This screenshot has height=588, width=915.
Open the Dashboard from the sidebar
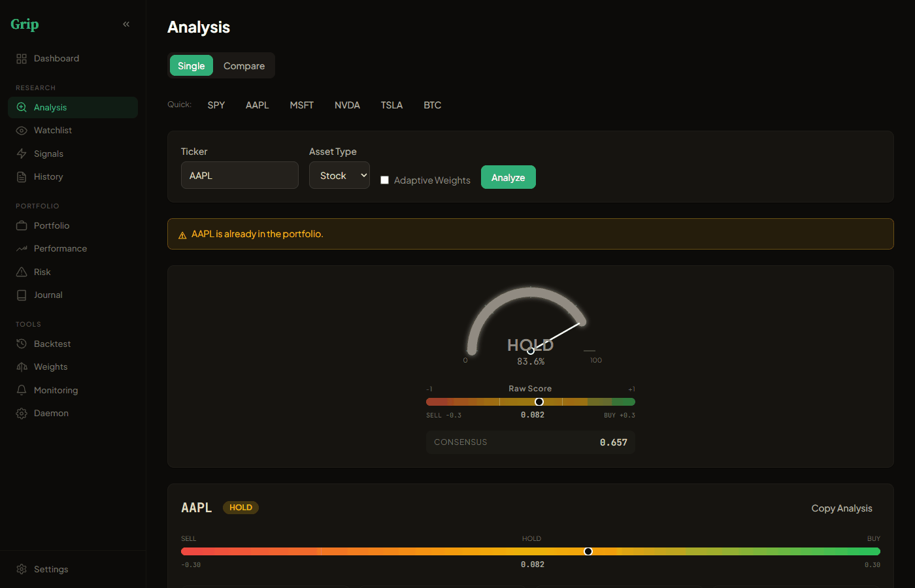(56, 58)
